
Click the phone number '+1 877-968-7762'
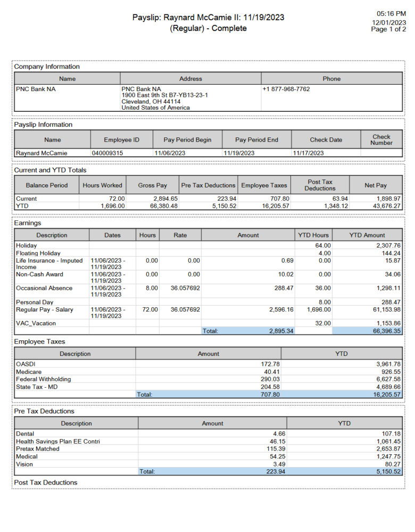click(x=286, y=89)
